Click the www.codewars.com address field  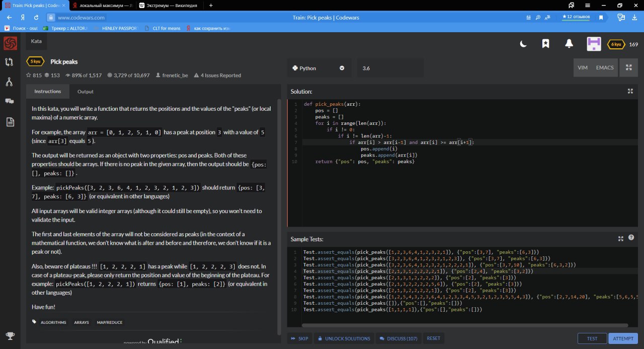coord(81,17)
